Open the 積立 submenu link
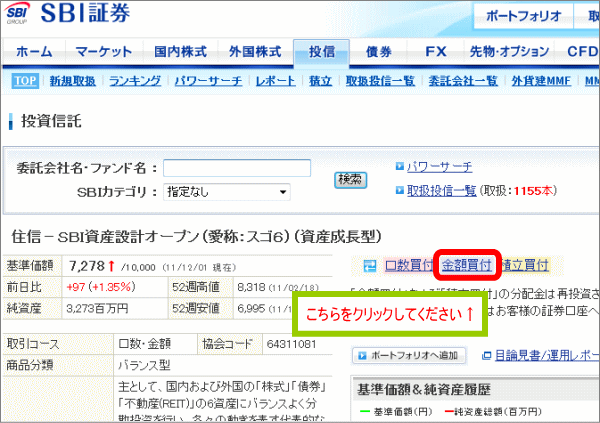The height and width of the screenshot is (423, 600). (320, 81)
